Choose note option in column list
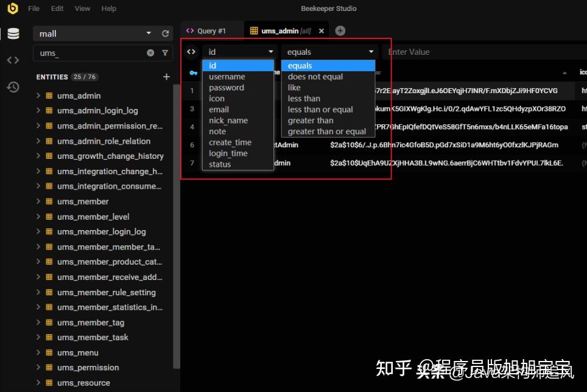This screenshot has height=392, width=587. [x=237, y=131]
